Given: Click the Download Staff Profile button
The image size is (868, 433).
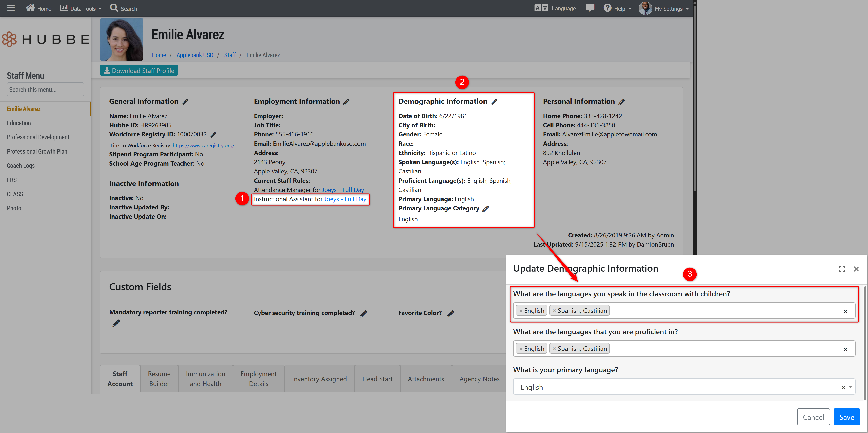Looking at the screenshot, I should 139,71.
